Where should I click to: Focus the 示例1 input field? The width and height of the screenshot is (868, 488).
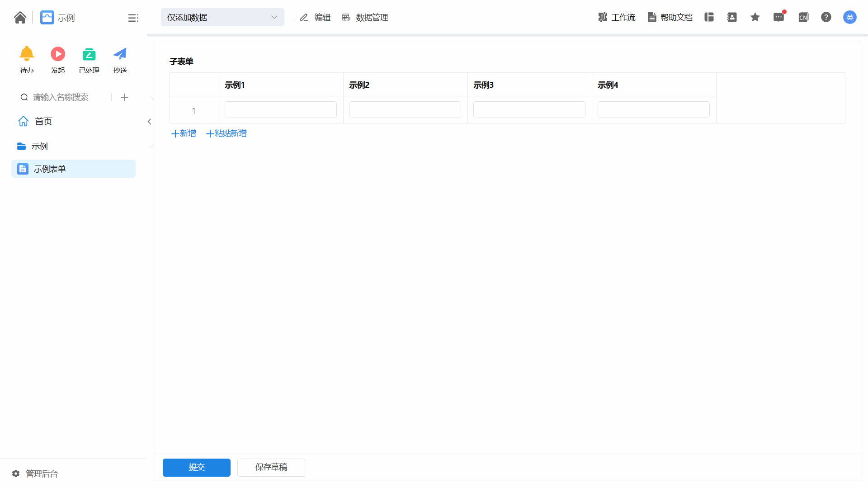tap(280, 110)
